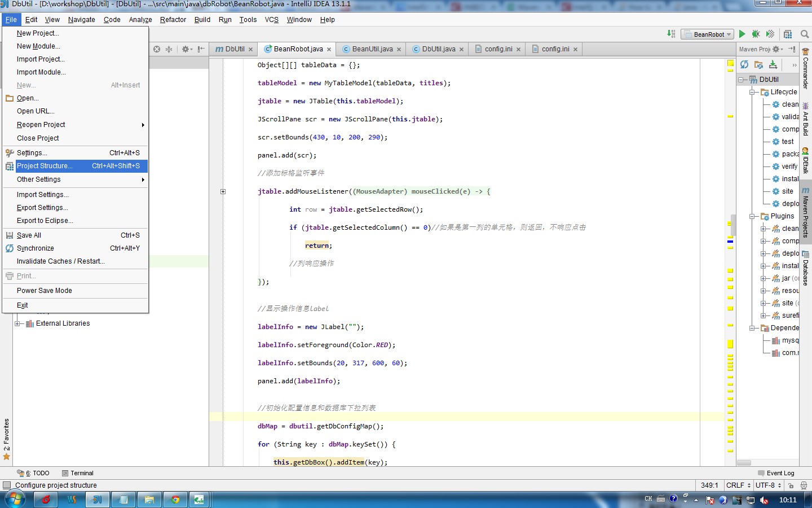The image size is (812, 508).
Task: Click Save All in File menu
Action: tap(75, 235)
